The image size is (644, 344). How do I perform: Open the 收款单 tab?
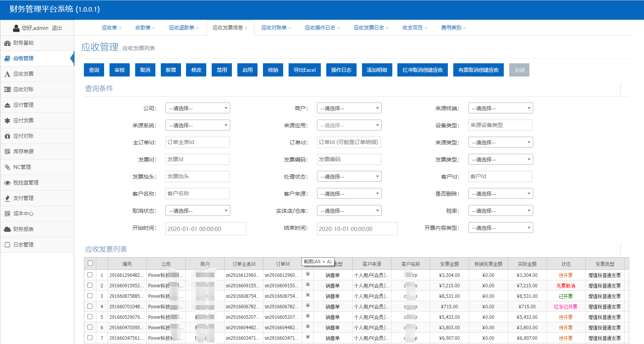[x=143, y=28]
